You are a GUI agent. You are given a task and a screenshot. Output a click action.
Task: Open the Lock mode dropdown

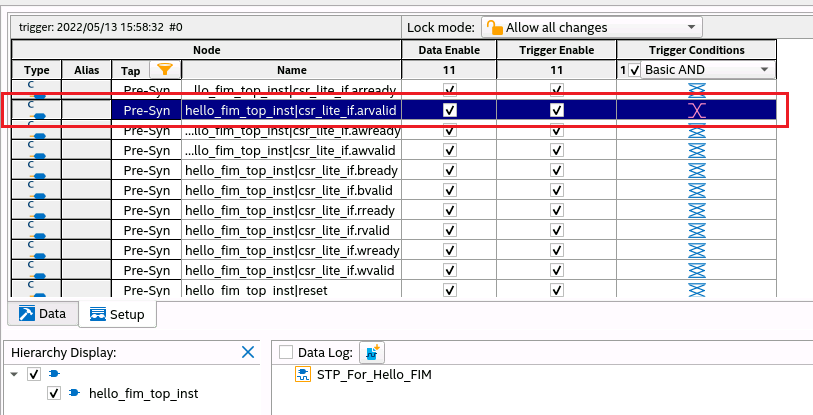pyautogui.click(x=690, y=27)
